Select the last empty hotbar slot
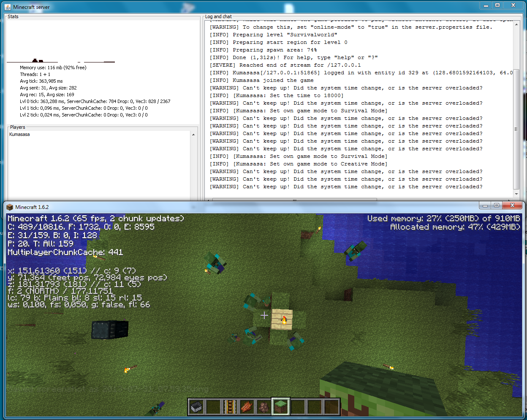The width and height of the screenshot is (527, 420). (x=331, y=407)
